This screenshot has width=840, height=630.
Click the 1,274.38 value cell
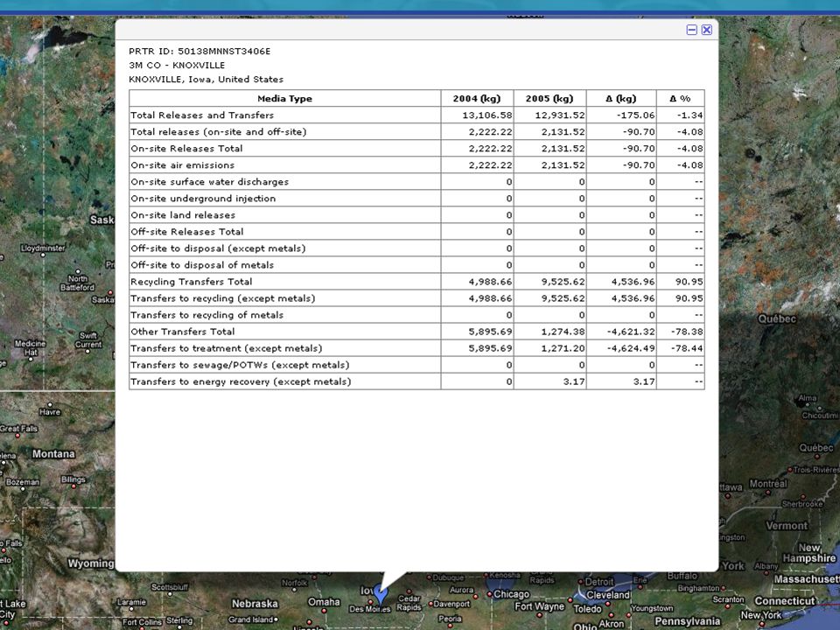[x=549, y=331]
